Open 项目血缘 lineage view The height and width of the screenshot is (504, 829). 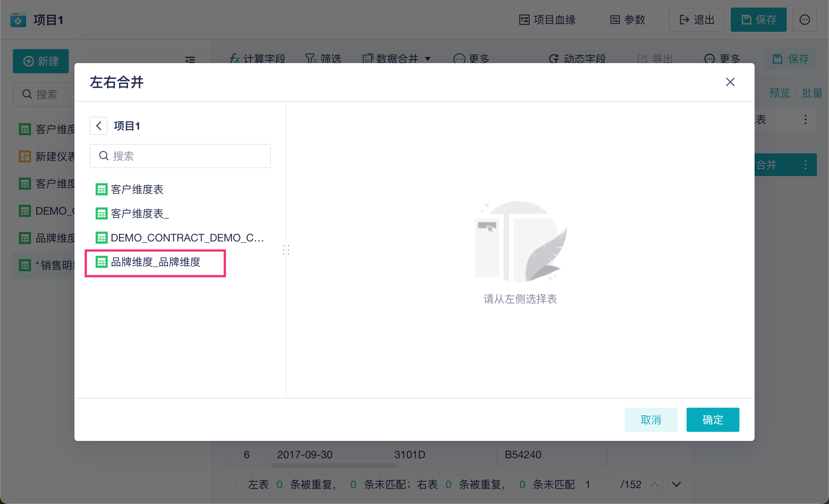coord(547,20)
